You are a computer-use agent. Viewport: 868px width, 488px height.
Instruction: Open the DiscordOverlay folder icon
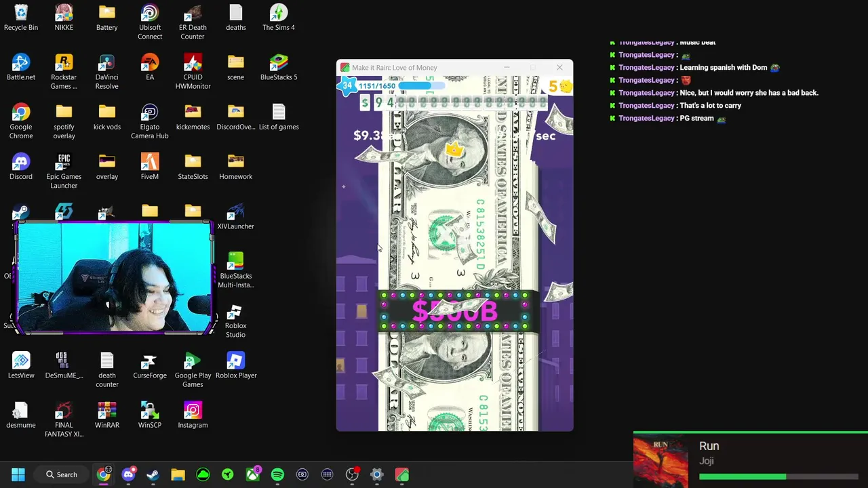point(236,117)
